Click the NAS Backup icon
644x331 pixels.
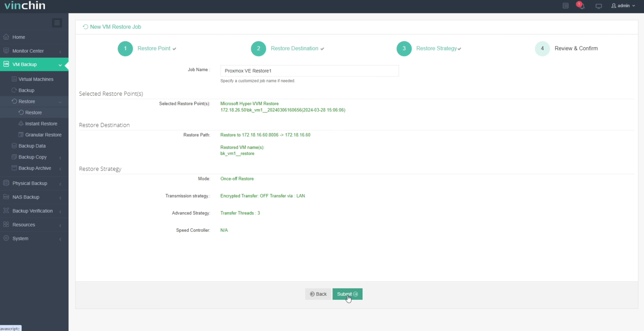click(6, 197)
